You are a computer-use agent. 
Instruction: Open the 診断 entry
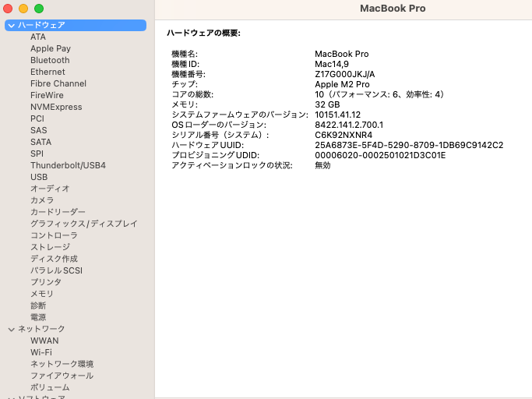[38, 305]
